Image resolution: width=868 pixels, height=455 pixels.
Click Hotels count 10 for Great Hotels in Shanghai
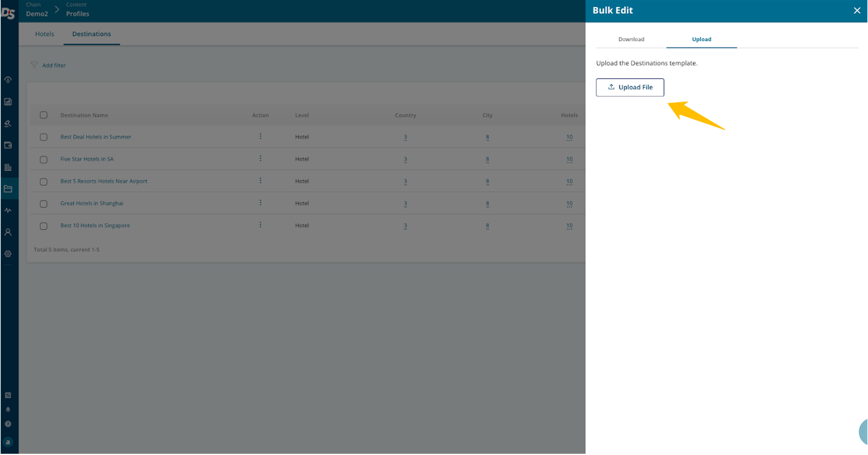click(x=570, y=204)
